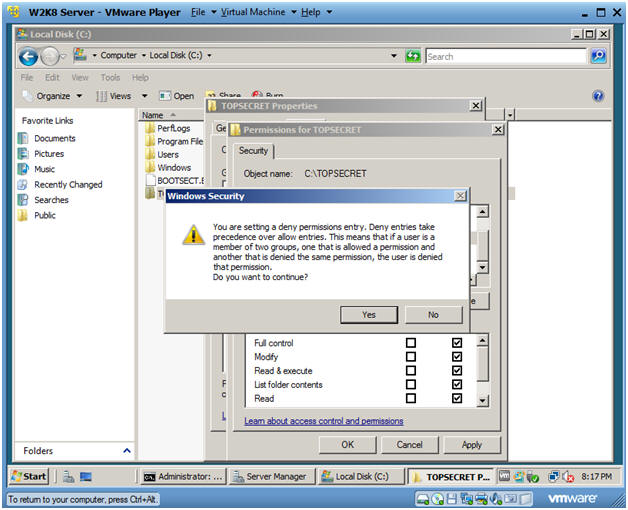Toggle Deny checkbox for Modify
The width and height of the screenshot is (628, 510).
point(457,357)
